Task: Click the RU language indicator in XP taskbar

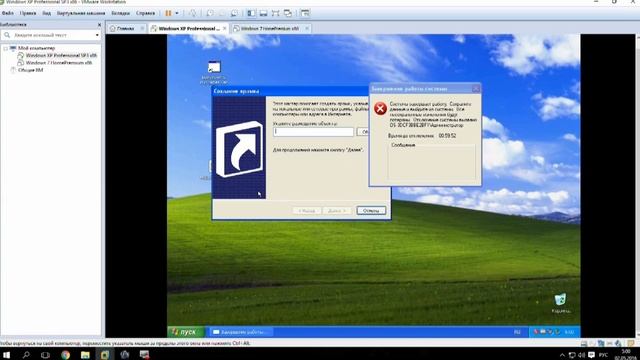Action: [517, 332]
